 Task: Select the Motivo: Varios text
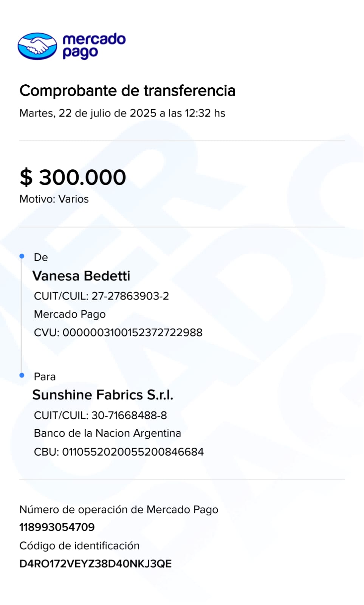[x=54, y=199]
